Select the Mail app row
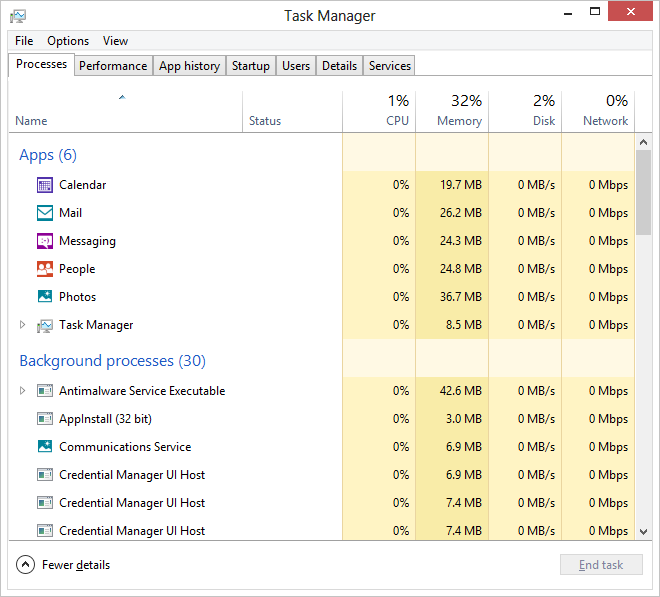 click(x=322, y=213)
